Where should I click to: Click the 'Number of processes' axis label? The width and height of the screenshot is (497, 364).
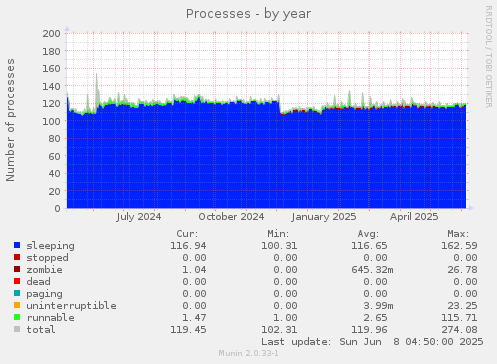10,120
